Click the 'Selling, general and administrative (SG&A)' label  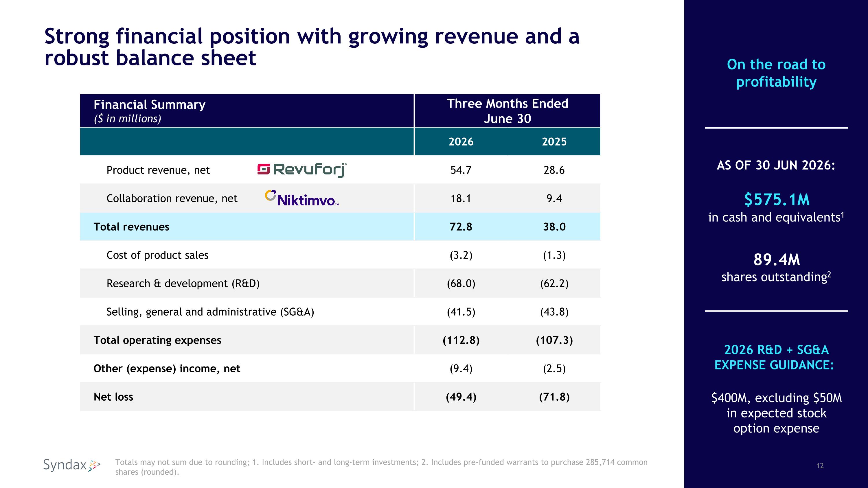click(x=210, y=312)
